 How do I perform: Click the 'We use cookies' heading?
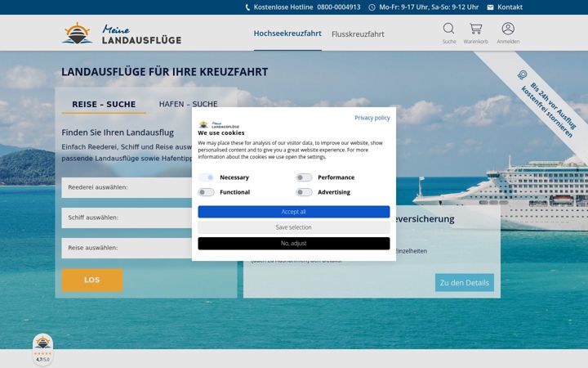221,133
